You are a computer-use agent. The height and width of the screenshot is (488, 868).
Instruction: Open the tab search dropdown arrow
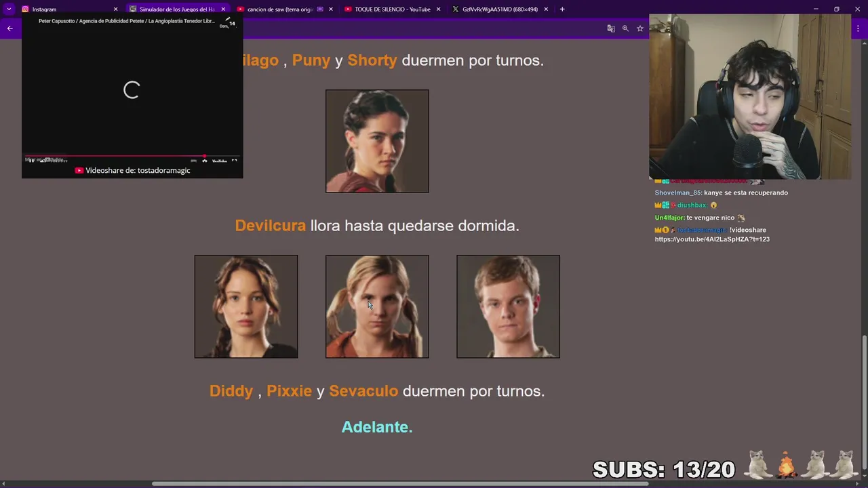click(8, 9)
